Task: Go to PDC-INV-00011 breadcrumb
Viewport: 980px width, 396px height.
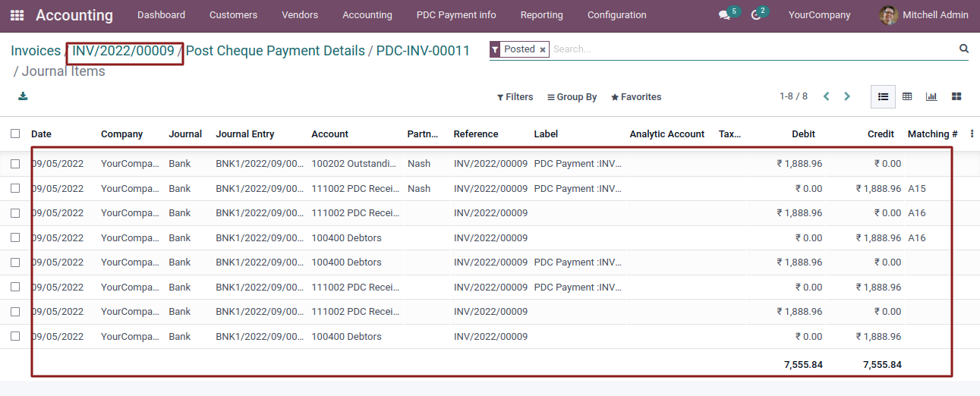Action: pos(423,51)
